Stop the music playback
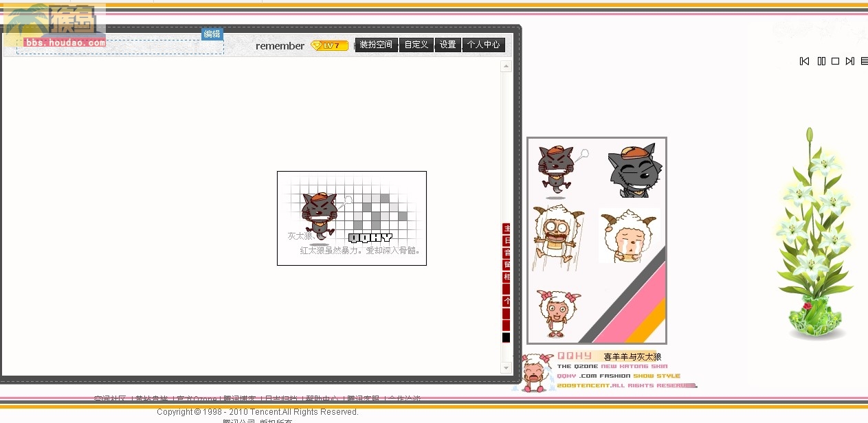The width and height of the screenshot is (868, 423). 836,61
